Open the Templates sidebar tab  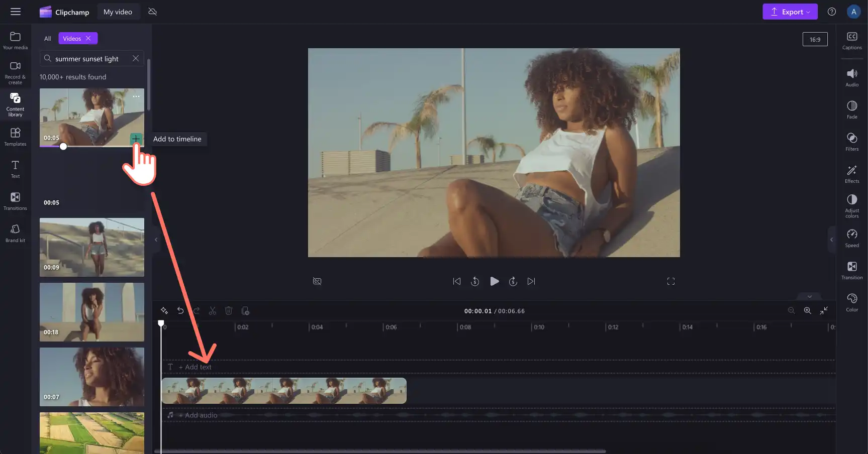[x=15, y=137]
